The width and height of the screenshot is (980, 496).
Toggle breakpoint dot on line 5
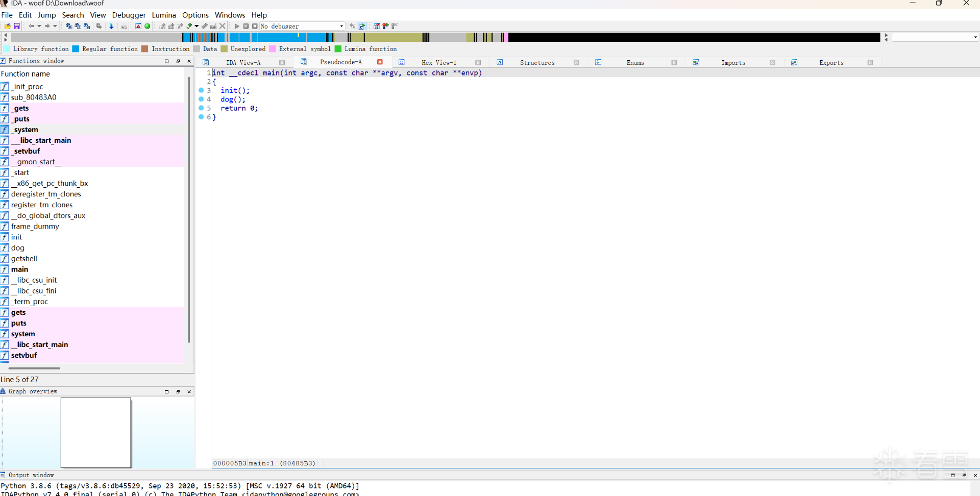[x=201, y=108]
